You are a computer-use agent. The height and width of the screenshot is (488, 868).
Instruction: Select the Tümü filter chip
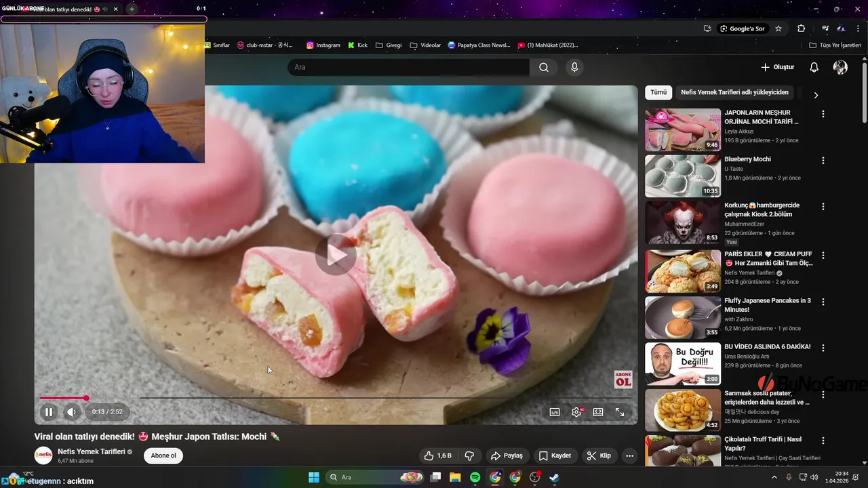(x=658, y=92)
